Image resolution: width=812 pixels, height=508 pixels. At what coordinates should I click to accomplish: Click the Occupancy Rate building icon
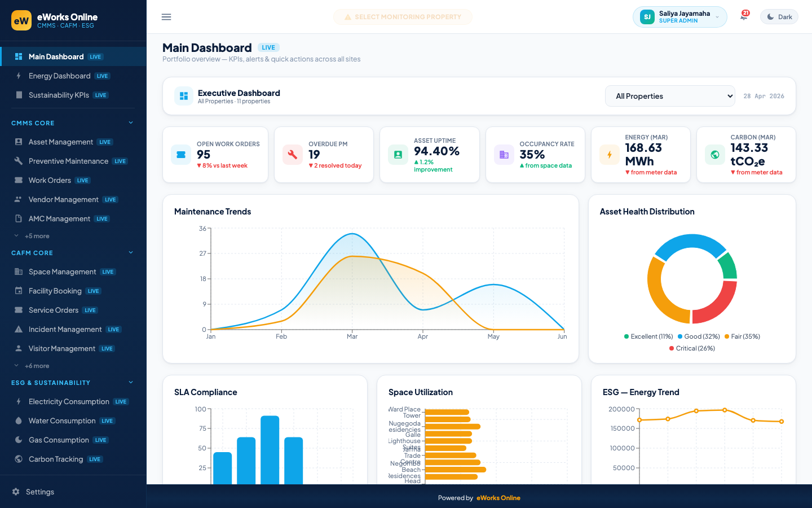point(504,155)
